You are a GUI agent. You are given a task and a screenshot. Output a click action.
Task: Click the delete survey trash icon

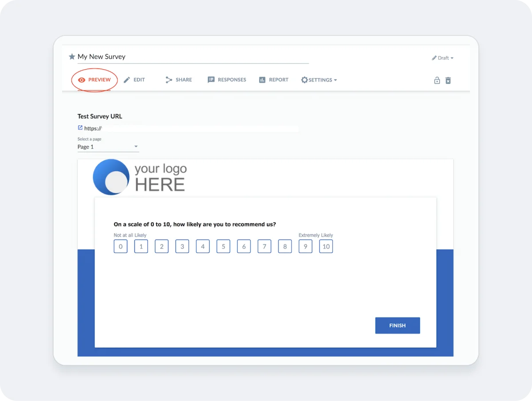(448, 80)
